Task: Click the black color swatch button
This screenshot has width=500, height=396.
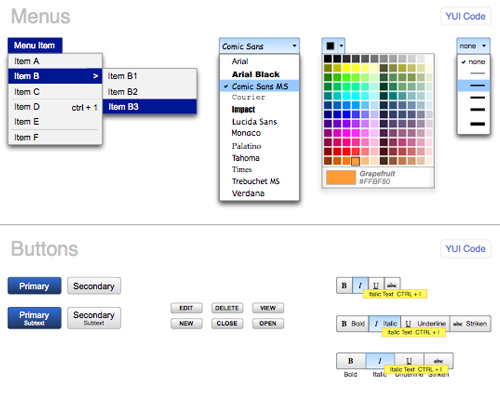Action: click(x=330, y=46)
